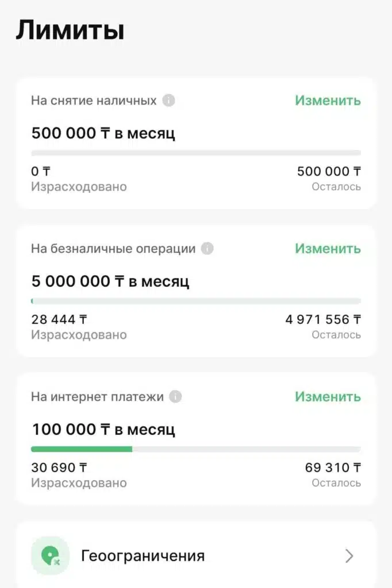This screenshot has height=588, width=392.
Task: Click the internet payments green progress bar
Action: click(82, 449)
